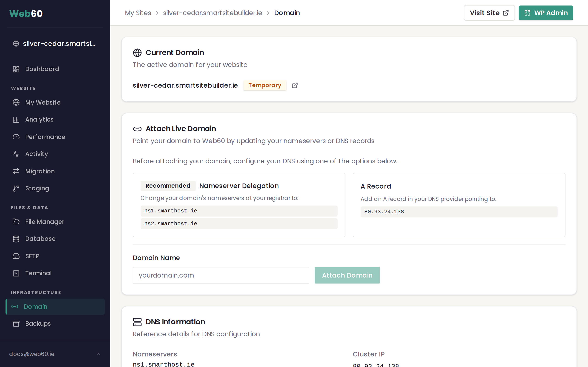Image resolution: width=588 pixels, height=367 pixels.
Task: Collapse the docs@web60.ie account section
Action: (x=98, y=354)
